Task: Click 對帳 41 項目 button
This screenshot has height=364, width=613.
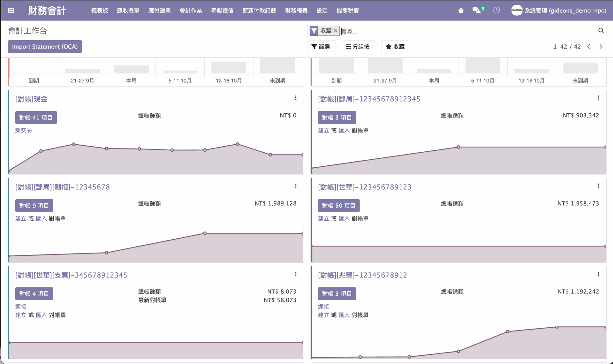Action: coord(36,118)
